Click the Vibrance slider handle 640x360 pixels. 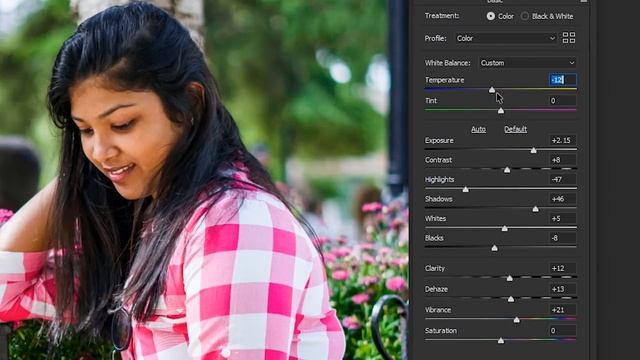(x=517, y=320)
